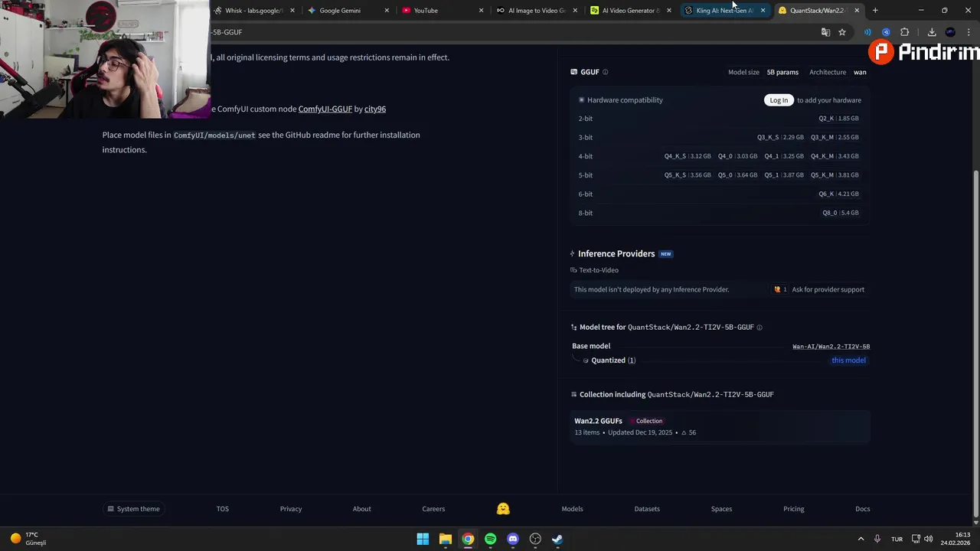Select the Q3_K_M 2.55 GB quantization
This screenshot has width=980, height=551.
pos(835,138)
